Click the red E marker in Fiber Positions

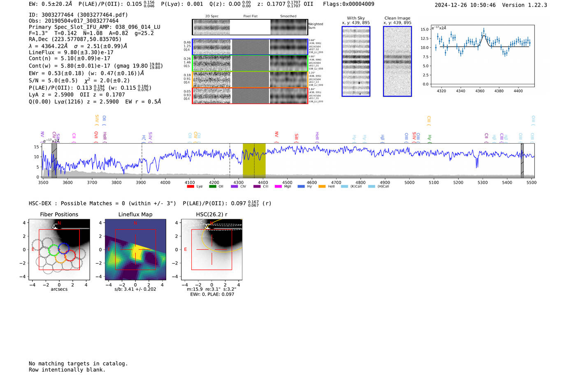pos(33,249)
